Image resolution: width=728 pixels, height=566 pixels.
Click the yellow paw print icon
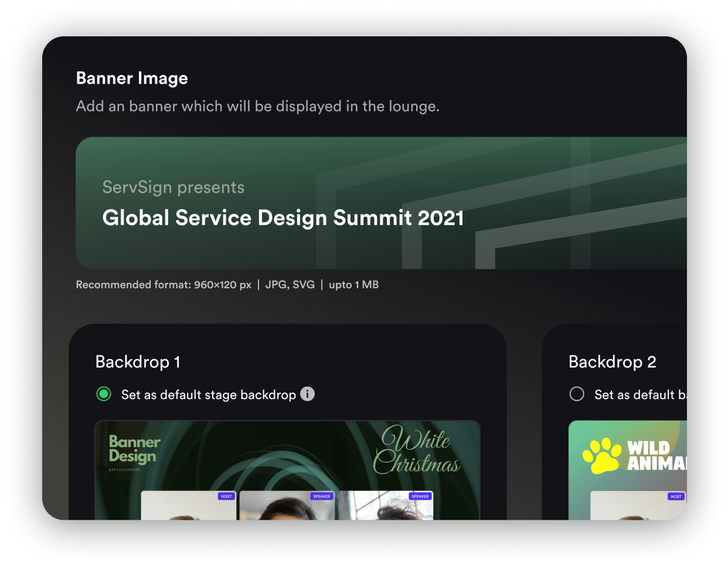[602, 455]
